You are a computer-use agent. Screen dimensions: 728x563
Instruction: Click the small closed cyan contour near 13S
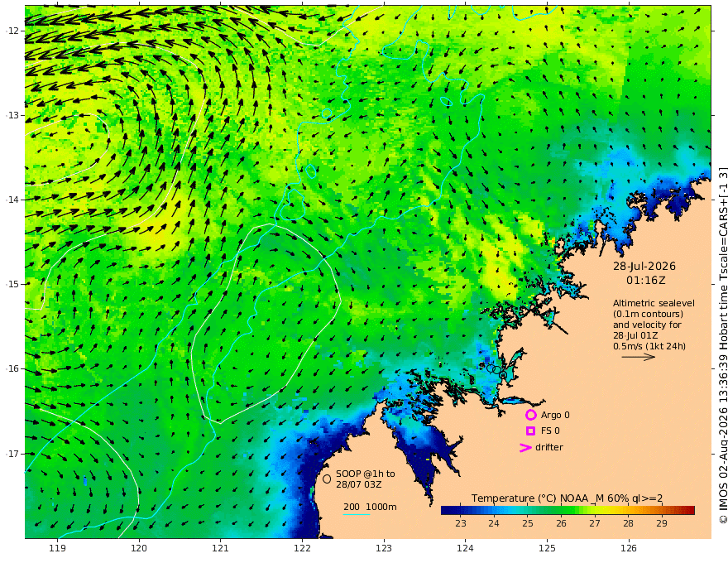pos(327,113)
